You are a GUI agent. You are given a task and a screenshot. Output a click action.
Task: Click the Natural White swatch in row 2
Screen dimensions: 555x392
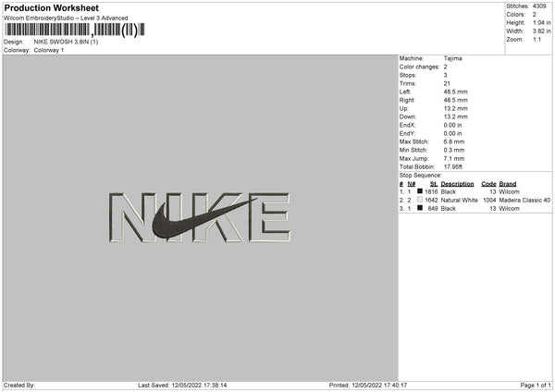[420, 200]
